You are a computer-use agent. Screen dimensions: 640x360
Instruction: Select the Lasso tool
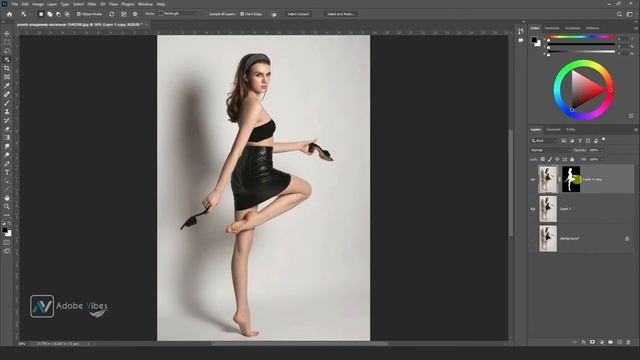pos(7,51)
